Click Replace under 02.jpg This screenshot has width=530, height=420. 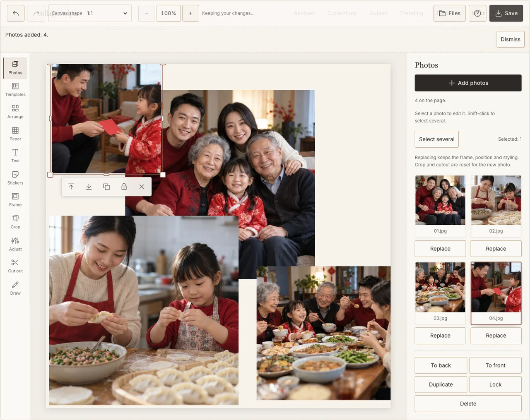pyautogui.click(x=496, y=249)
